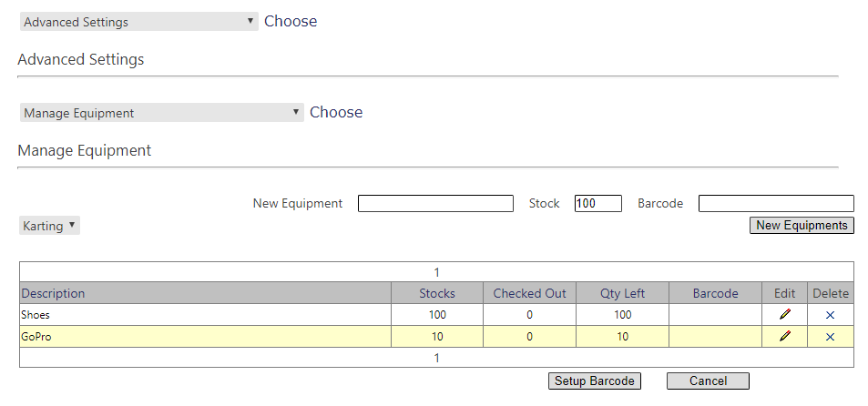Click the Cancel button
The width and height of the screenshot is (868, 406).
pos(708,381)
